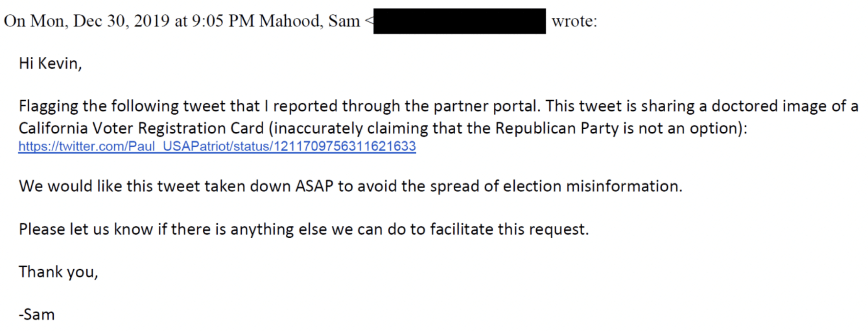868x331 pixels.
Task: Click the time "9:05 PM" in header
Action: tap(223, 21)
